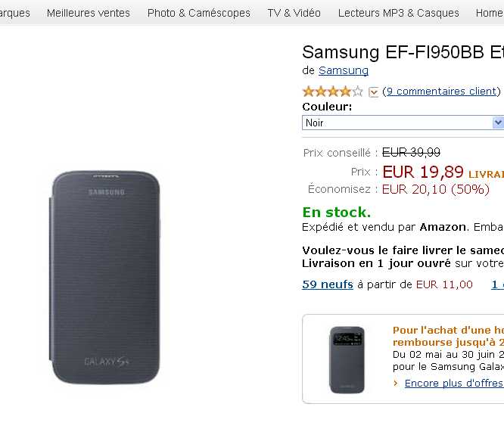Click the promotional offer heading in orange
The height and width of the screenshot is (438, 504).
448,336
